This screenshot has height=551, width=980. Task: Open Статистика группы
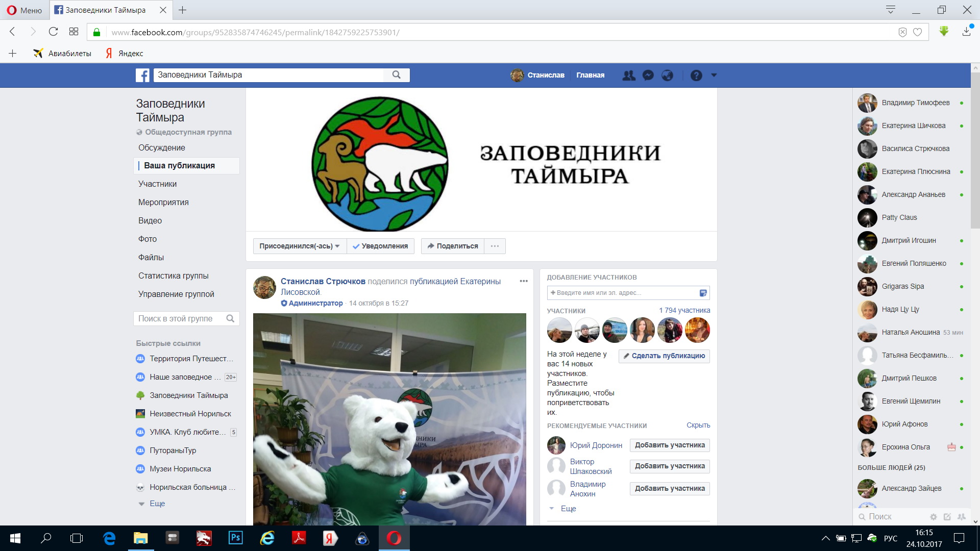tap(174, 275)
